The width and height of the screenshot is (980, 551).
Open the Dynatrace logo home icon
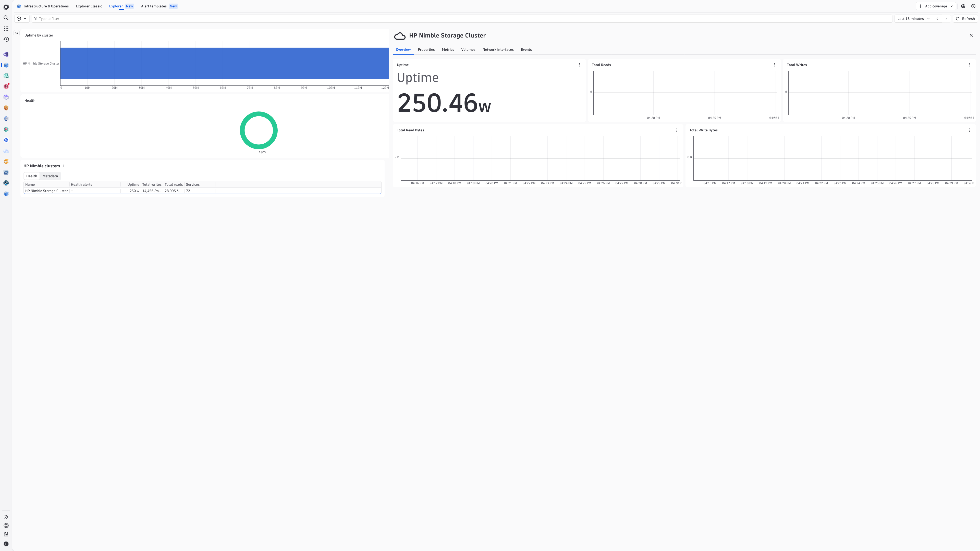tap(6, 7)
